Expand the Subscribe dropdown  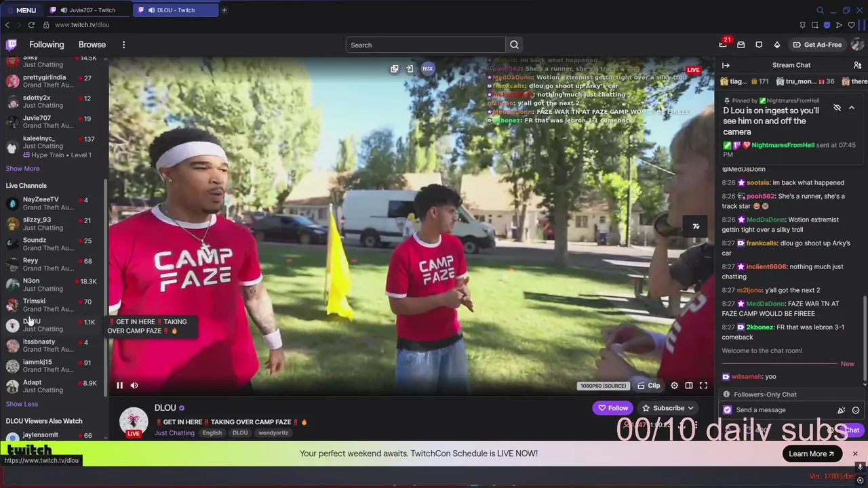pyautogui.click(x=668, y=408)
